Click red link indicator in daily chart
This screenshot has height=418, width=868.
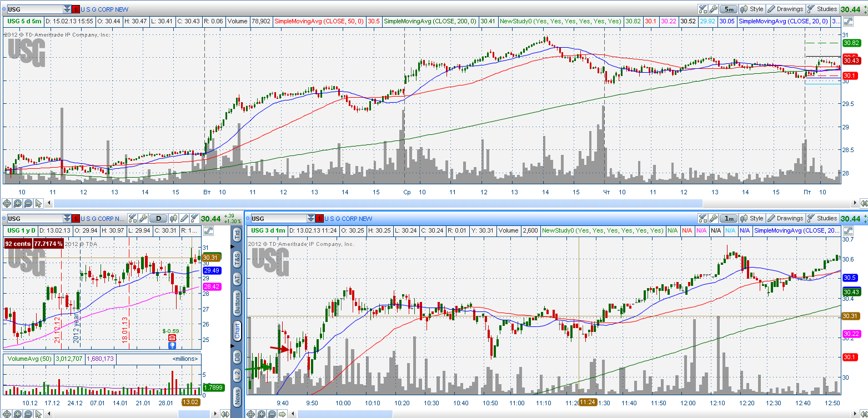(76, 219)
